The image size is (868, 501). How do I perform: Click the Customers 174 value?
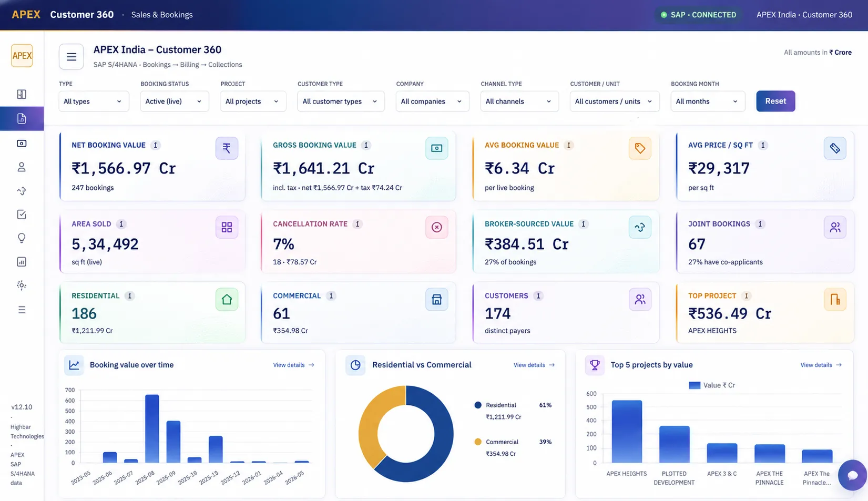[497, 314]
